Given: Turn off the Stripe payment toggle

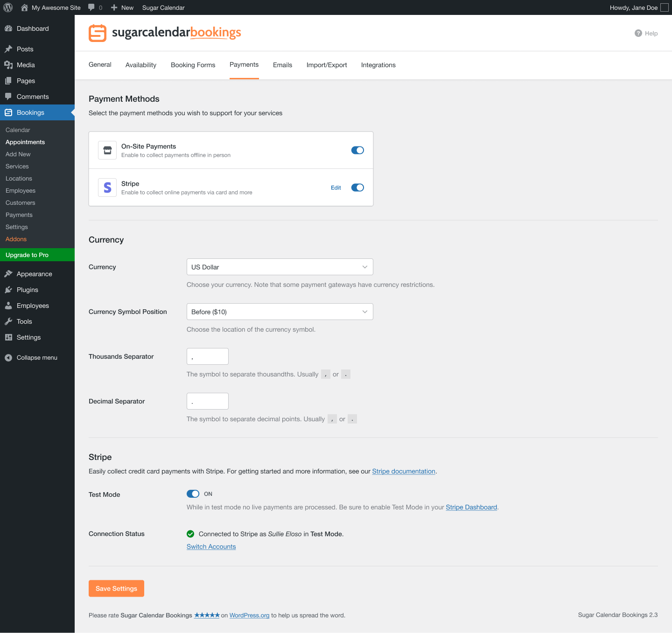Looking at the screenshot, I should click(357, 187).
